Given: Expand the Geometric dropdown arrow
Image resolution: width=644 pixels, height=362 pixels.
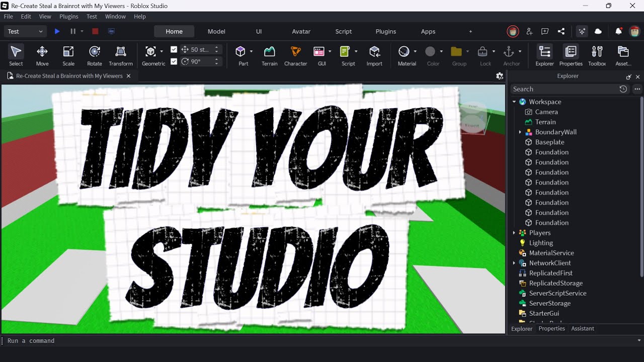Looking at the screenshot, I should click(162, 51).
